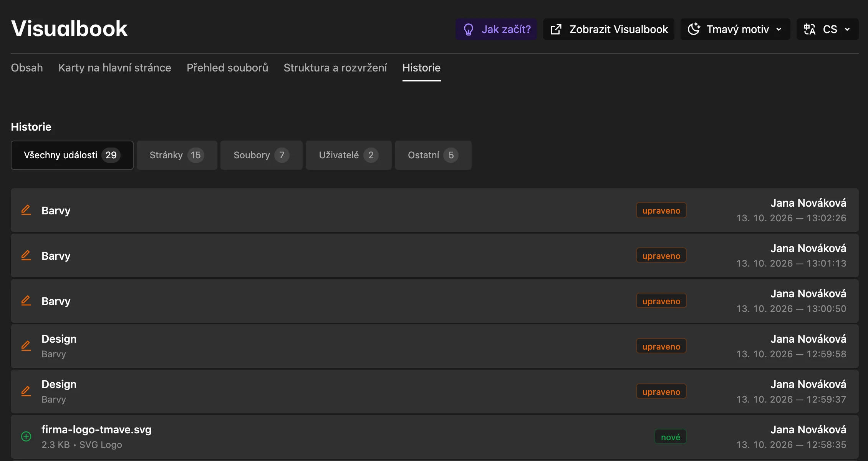The height and width of the screenshot is (461, 868).
Task: Click the Jak začít? button
Action: click(496, 29)
